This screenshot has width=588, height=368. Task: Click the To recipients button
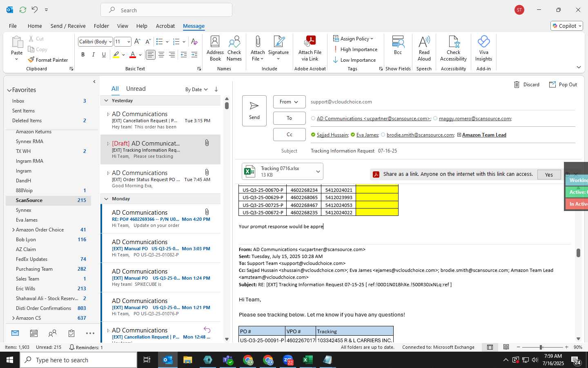(290, 118)
